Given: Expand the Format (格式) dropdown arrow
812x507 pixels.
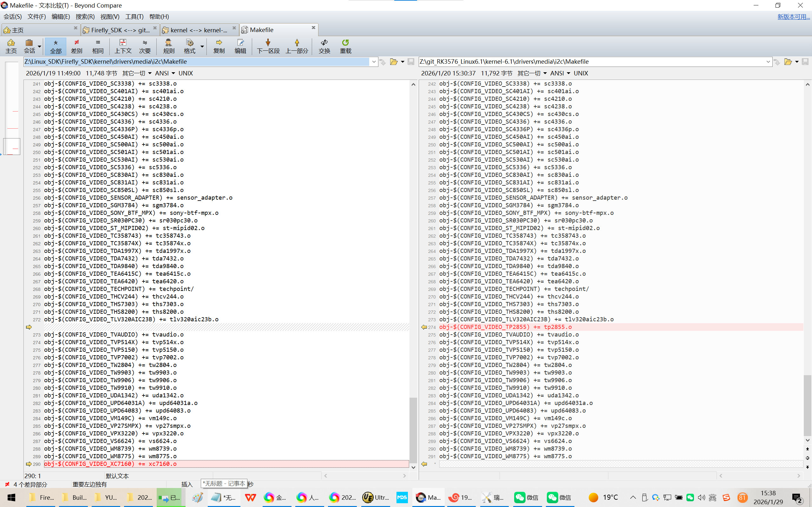Looking at the screenshot, I should (x=202, y=46).
